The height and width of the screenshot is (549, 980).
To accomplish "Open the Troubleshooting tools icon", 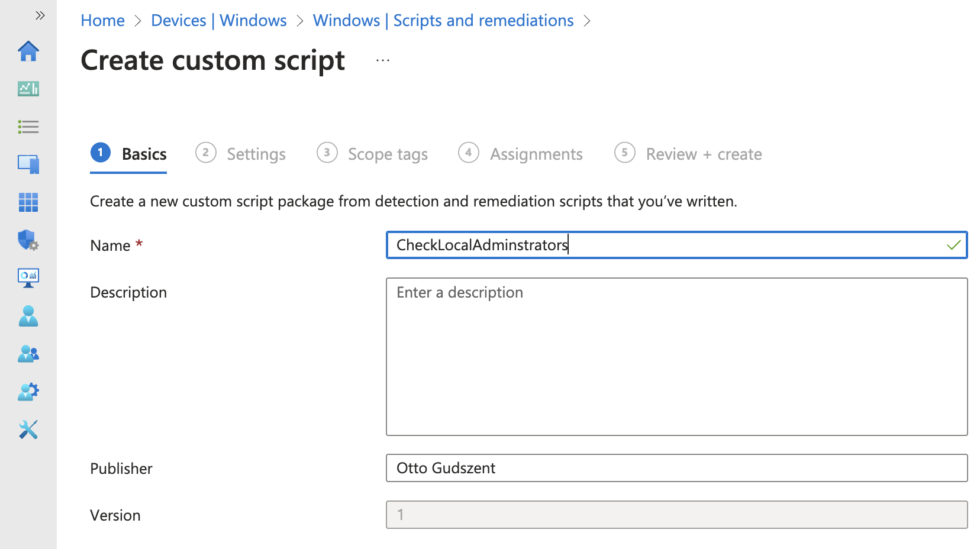I will (28, 429).
